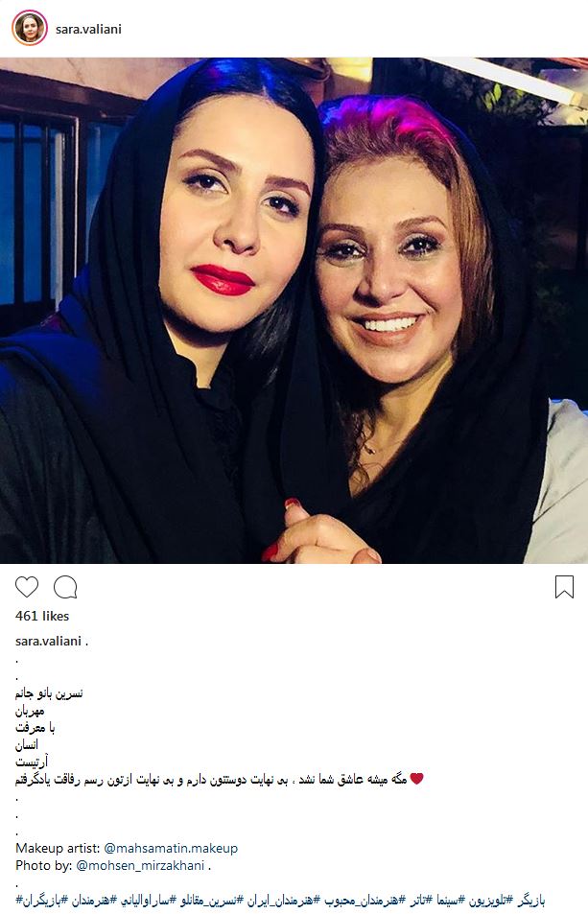Open the sara.valiani profile picture at top
Image resolution: width=588 pixels, height=914 pixels.
(30, 28)
